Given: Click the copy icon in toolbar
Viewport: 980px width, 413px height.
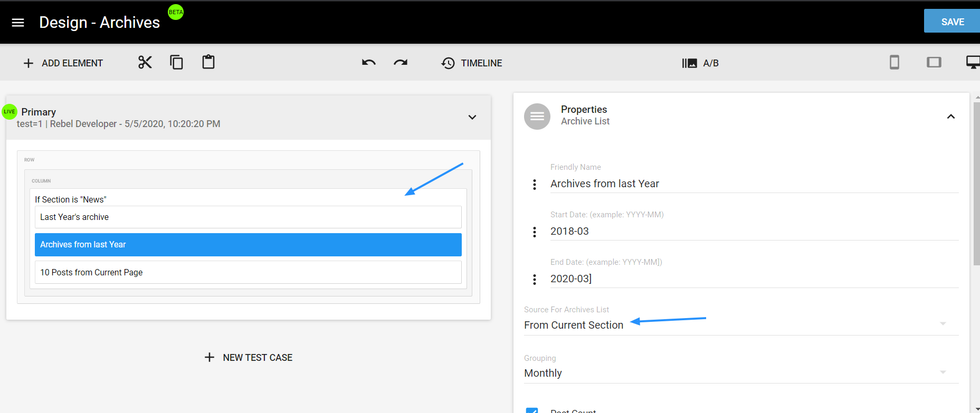Looking at the screenshot, I should pyautogui.click(x=177, y=63).
